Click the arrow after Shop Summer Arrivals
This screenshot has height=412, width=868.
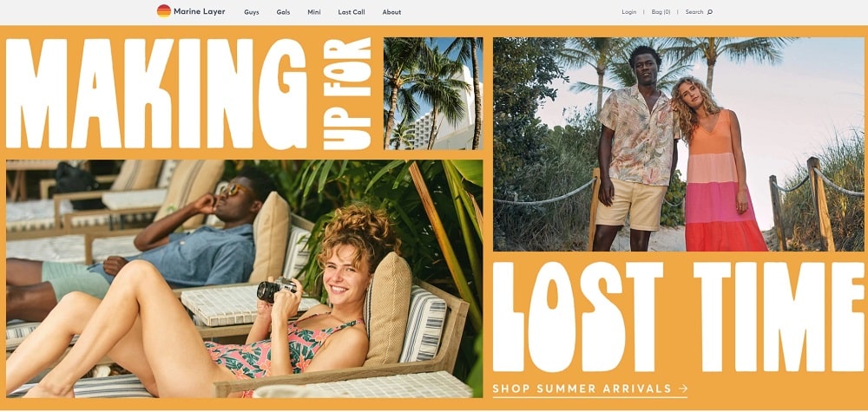click(682, 389)
